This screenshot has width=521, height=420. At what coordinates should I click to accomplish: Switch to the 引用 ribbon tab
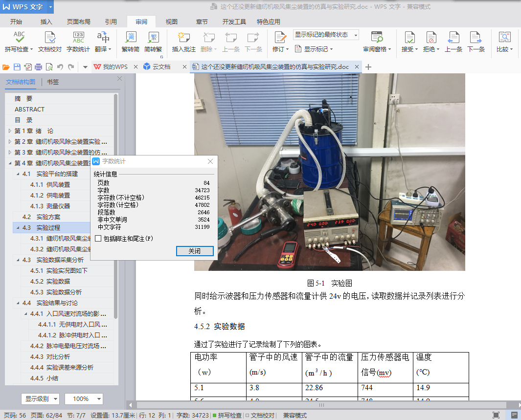point(111,22)
